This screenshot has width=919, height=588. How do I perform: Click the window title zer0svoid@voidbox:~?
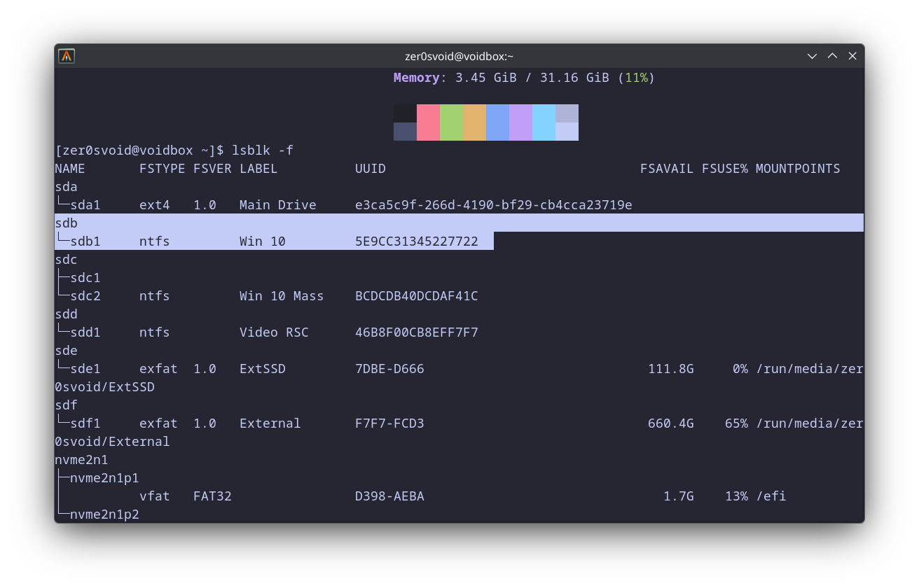pyautogui.click(x=459, y=56)
